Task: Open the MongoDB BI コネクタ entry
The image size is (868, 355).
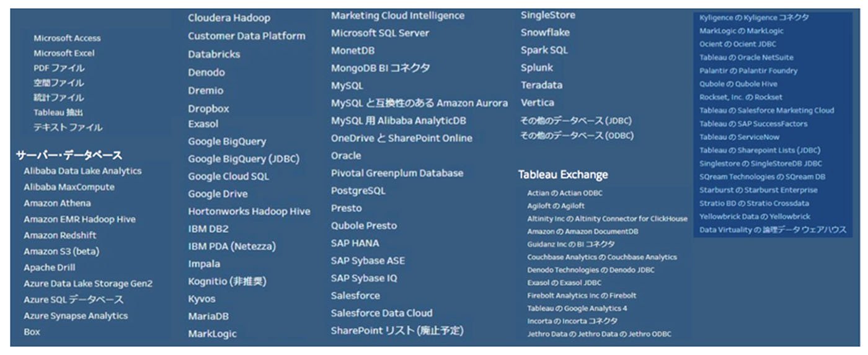Action: tap(380, 68)
